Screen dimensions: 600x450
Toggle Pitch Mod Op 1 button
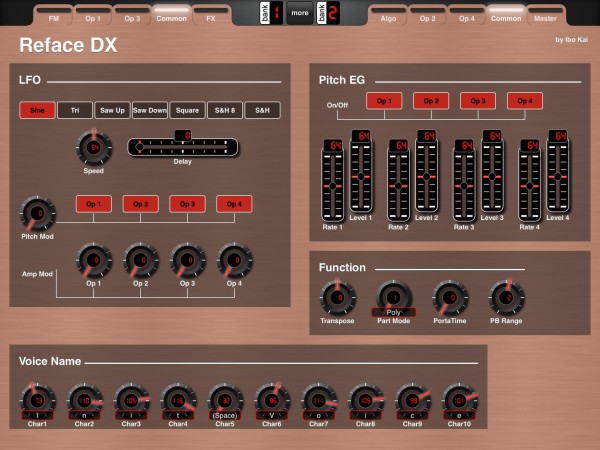click(94, 204)
